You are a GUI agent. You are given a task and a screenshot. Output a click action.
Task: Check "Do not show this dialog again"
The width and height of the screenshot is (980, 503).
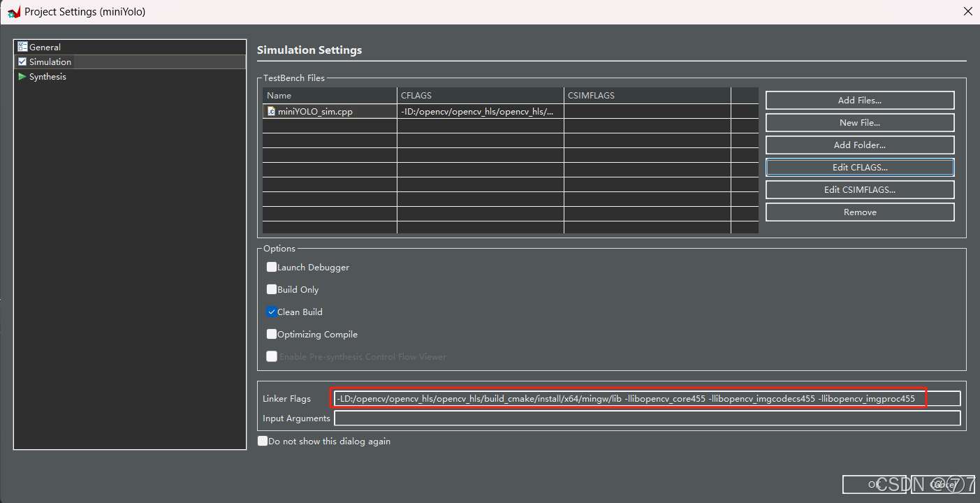[263, 441]
